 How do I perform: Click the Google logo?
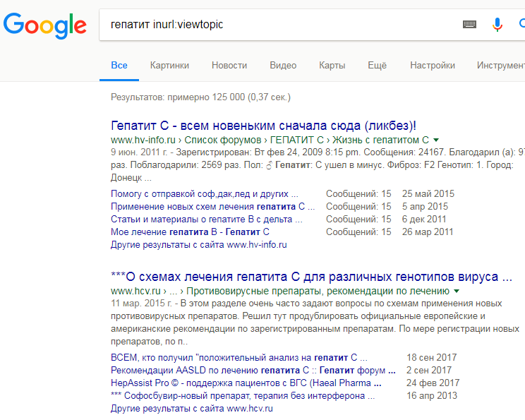point(45,26)
